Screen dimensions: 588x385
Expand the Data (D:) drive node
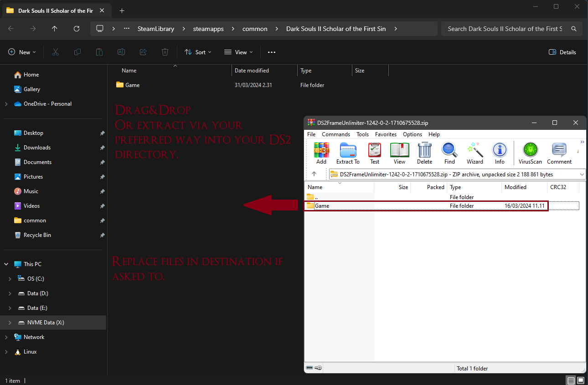pos(10,293)
